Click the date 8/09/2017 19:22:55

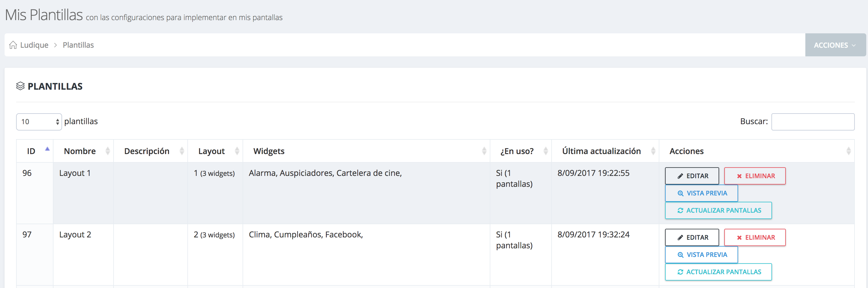(x=594, y=173)
